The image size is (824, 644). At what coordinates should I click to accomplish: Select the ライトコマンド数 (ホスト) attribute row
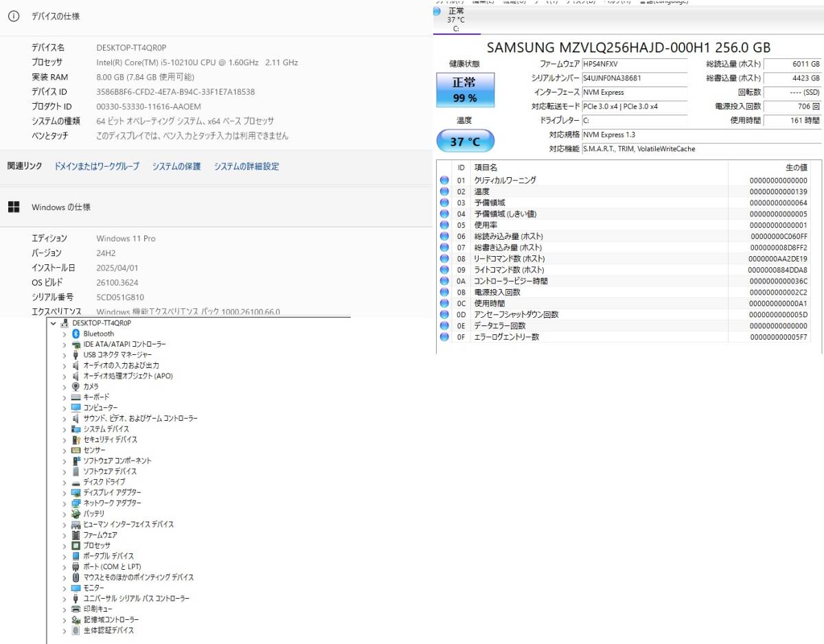pos(624,270)
